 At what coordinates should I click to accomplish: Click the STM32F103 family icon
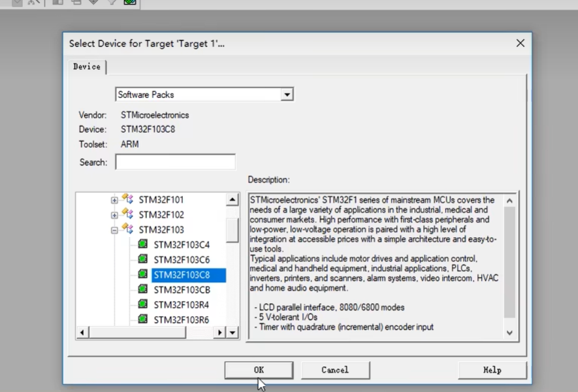(x=128, y=229)
